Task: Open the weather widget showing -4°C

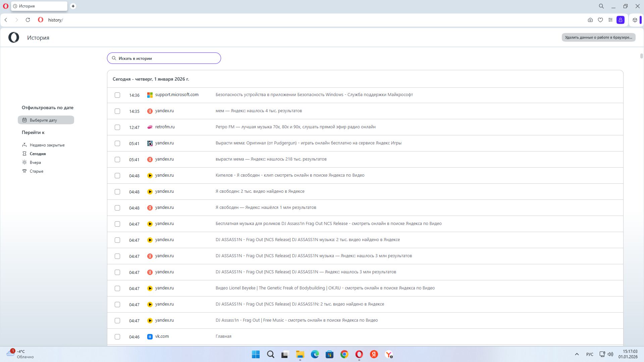Action: [x=20, y=354]
